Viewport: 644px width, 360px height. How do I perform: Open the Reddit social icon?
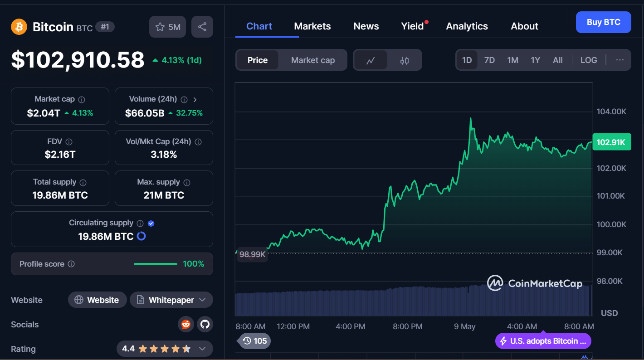click(186, 324)
